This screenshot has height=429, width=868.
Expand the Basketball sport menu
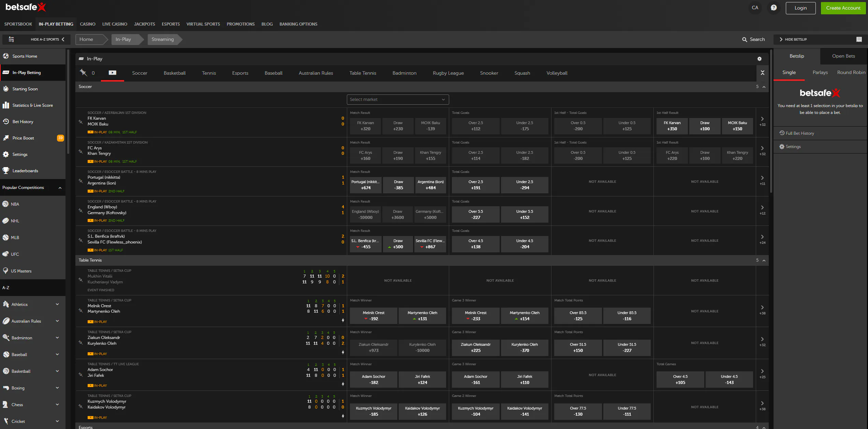tap(57, 371)
